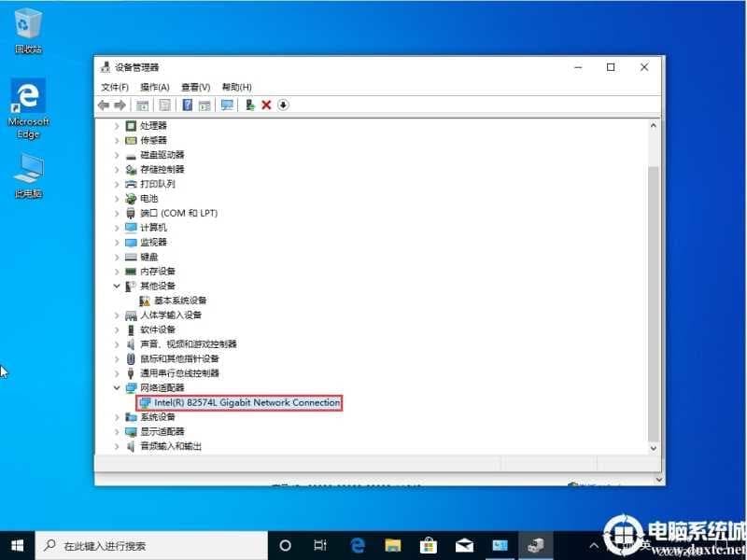
Task: Select the 基本系统设备 text
Action: [x=180, y=301]
